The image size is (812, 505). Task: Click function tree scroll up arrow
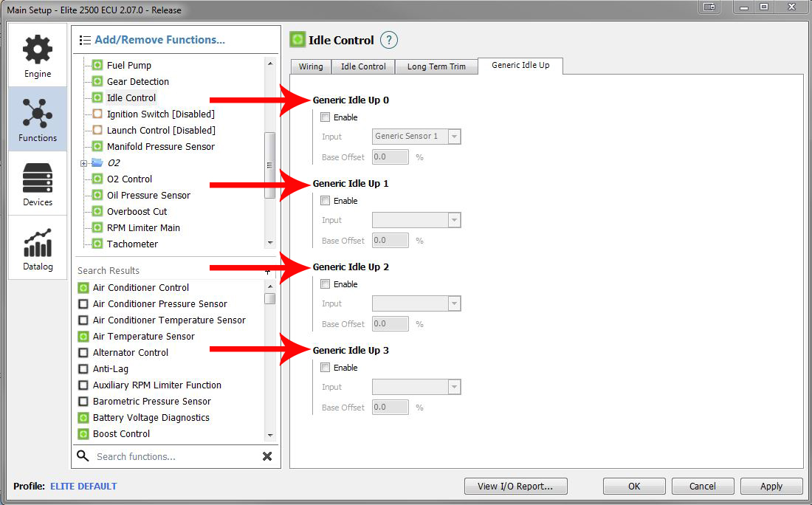269,63
